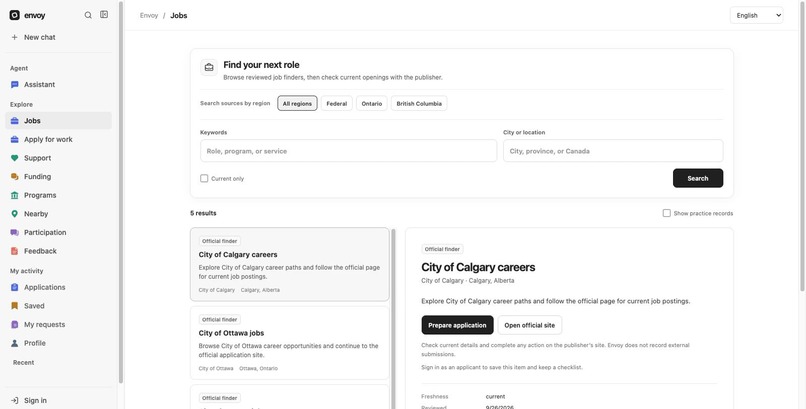The image size is (806, 409).
Task: Open the Funding section
Action: point(59,177)
